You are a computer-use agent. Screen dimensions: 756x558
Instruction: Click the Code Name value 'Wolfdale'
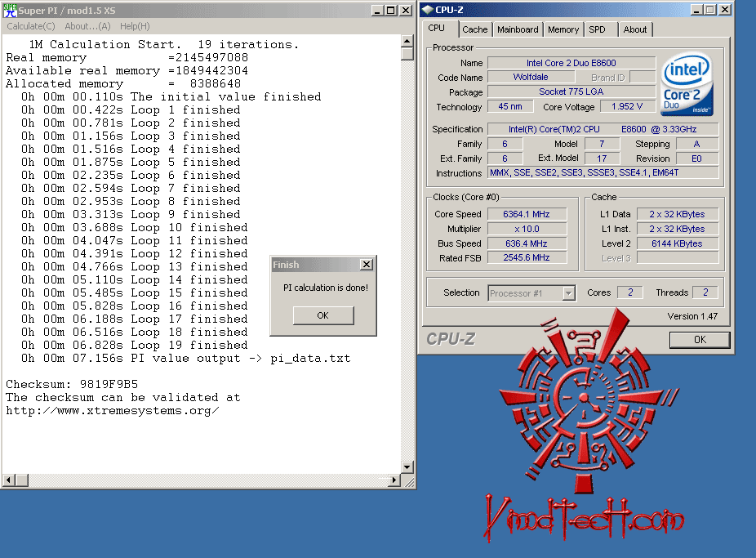point(531,77)
